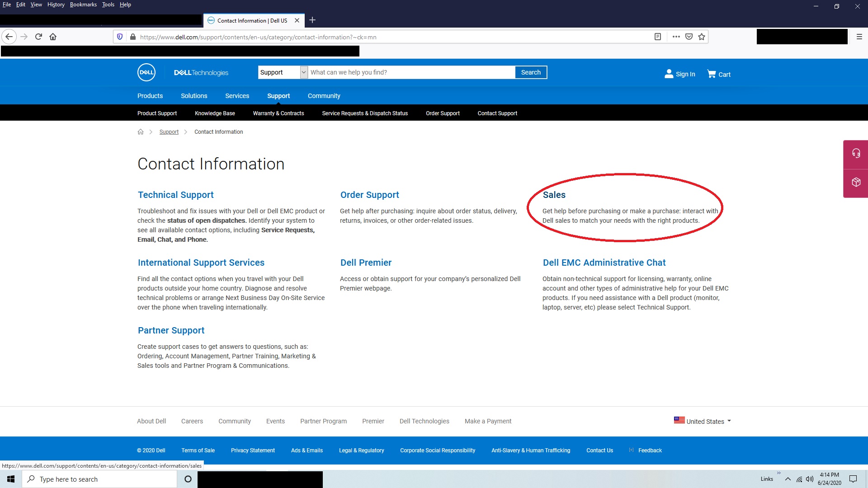This screenshot has width=868, height=488.
Task: Click the breadcrumb home icon
Action: (x=141, y=132)
